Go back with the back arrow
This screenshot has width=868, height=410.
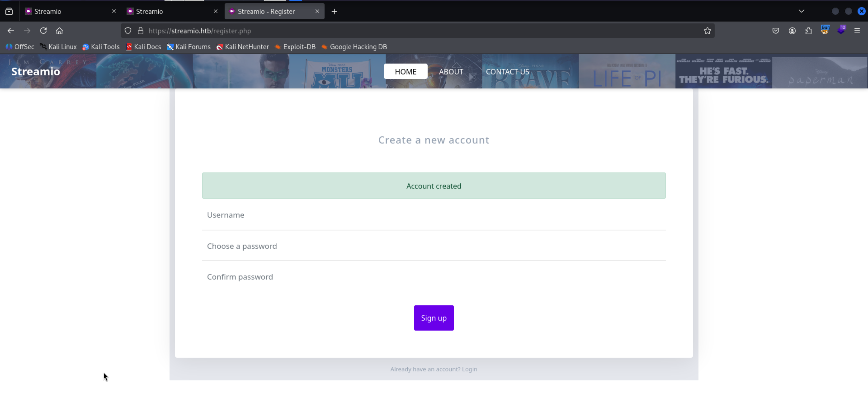coord(11,31)
